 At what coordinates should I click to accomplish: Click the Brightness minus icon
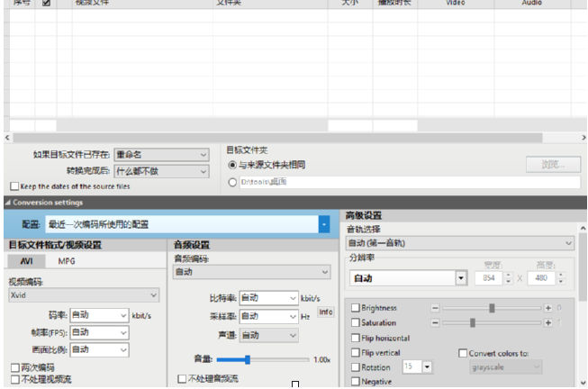pyautogui.click(x=435, y=308)
